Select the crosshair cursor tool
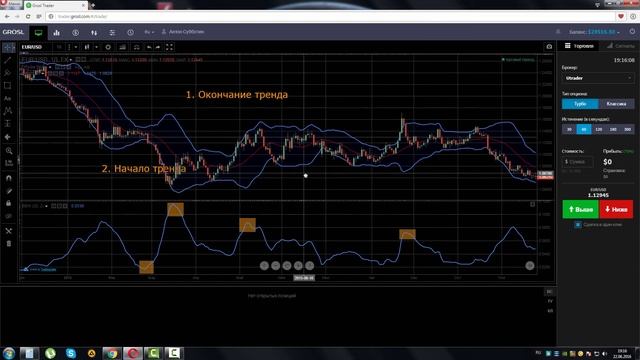The image size is (640, 360). 8,47
